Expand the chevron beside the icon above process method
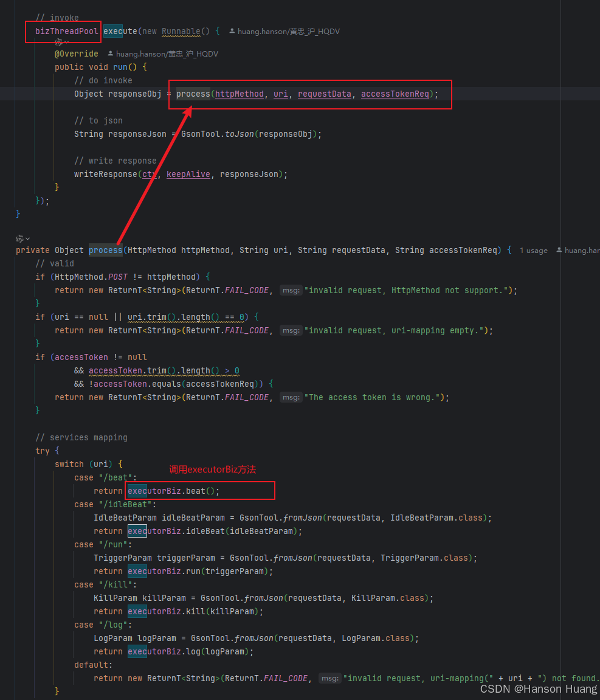600x700 pixels. pyautogui.click(x=27, y=239)
